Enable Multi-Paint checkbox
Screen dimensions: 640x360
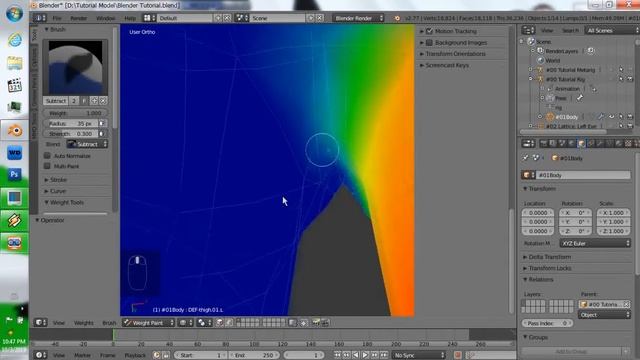point(47,166)
